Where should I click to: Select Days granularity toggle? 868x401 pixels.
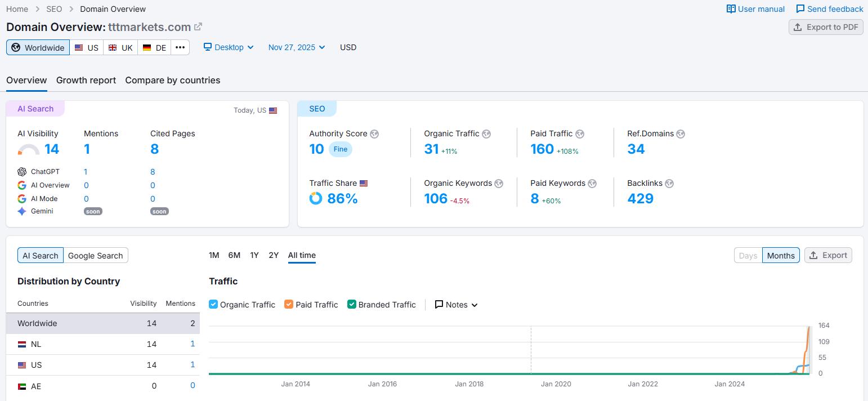coord(748,255)
